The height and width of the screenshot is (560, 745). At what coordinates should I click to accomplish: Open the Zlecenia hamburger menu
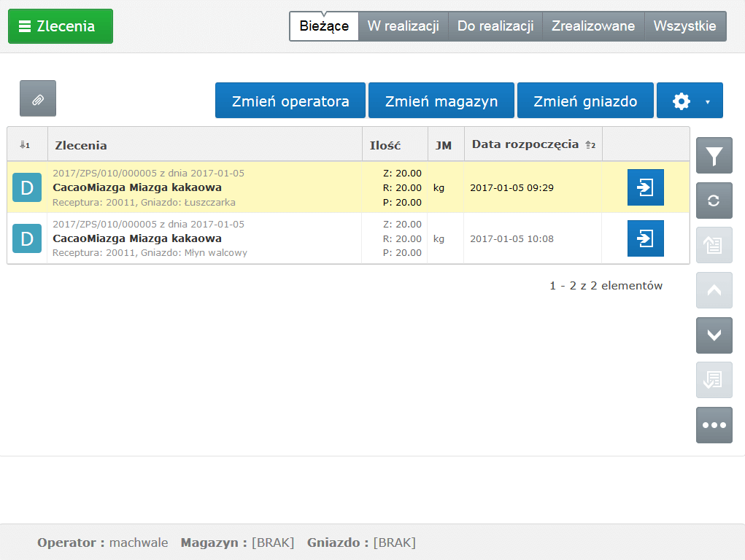[61, 26]
